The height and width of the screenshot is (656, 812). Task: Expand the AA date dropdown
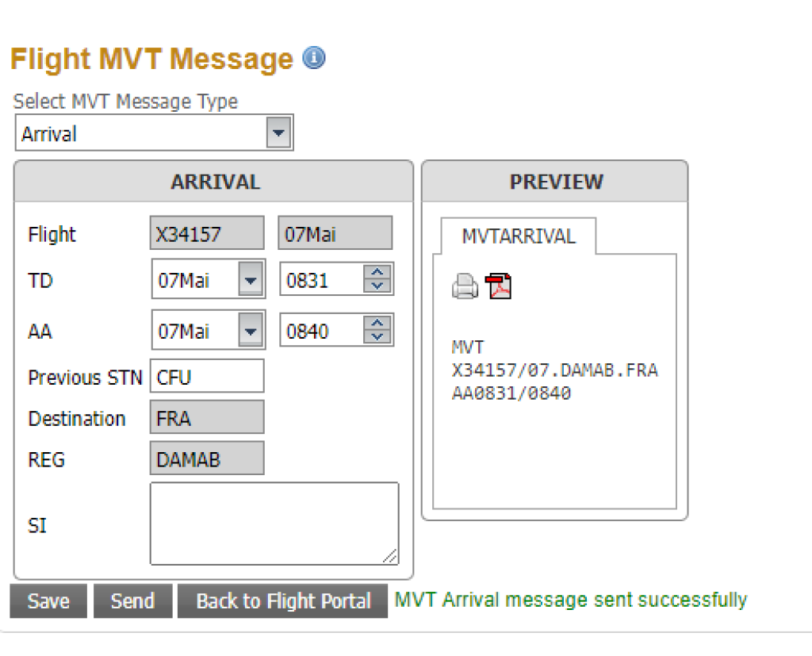pyautogui.click(x=251, y=331)
